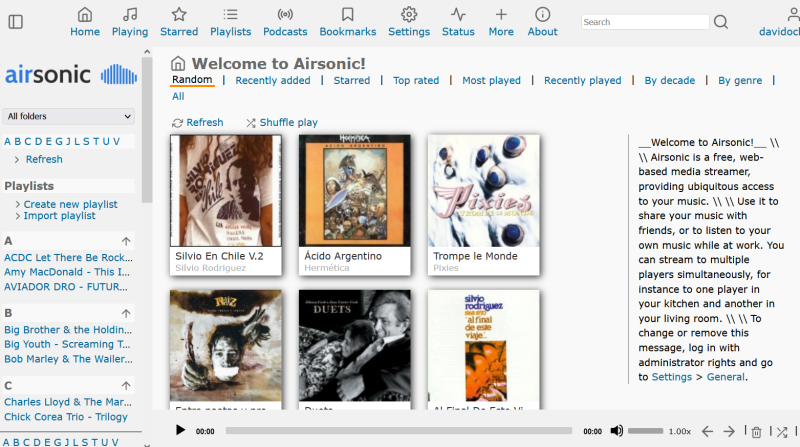
Task: Open the Status activity icon
Action: (x=458, y=14)
